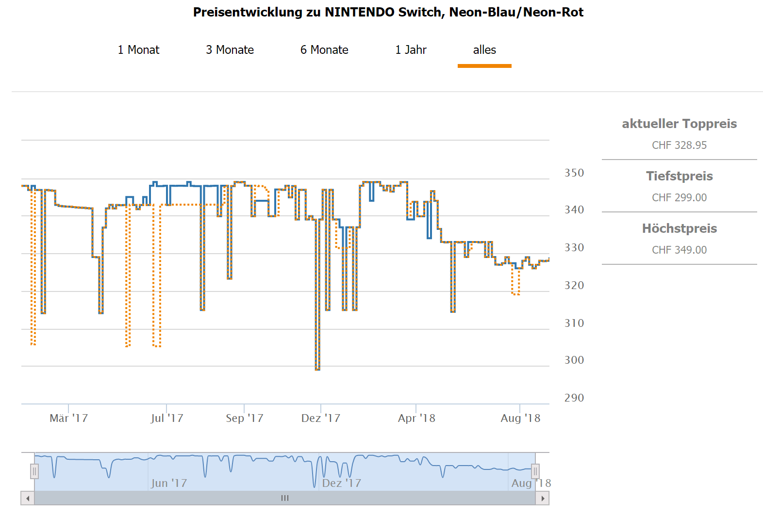Grab the left range selector handle
Screen dimensions: 763x532
pos(34,471)
